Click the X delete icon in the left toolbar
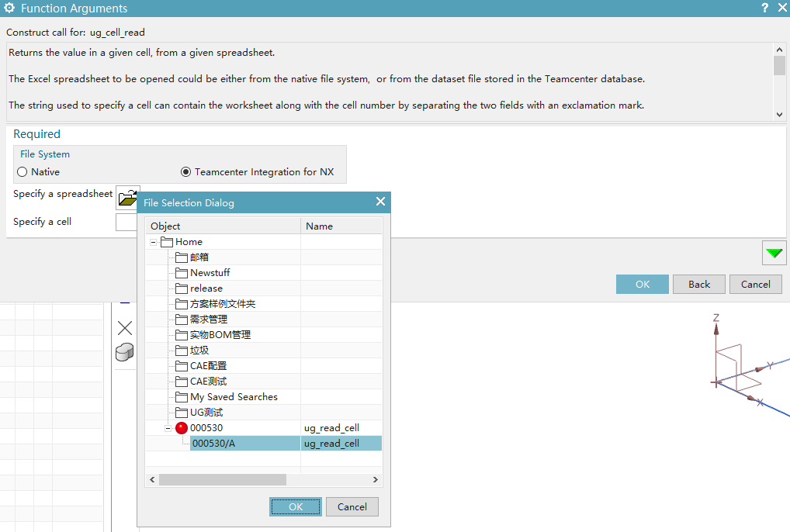 [x=124, y=328]
